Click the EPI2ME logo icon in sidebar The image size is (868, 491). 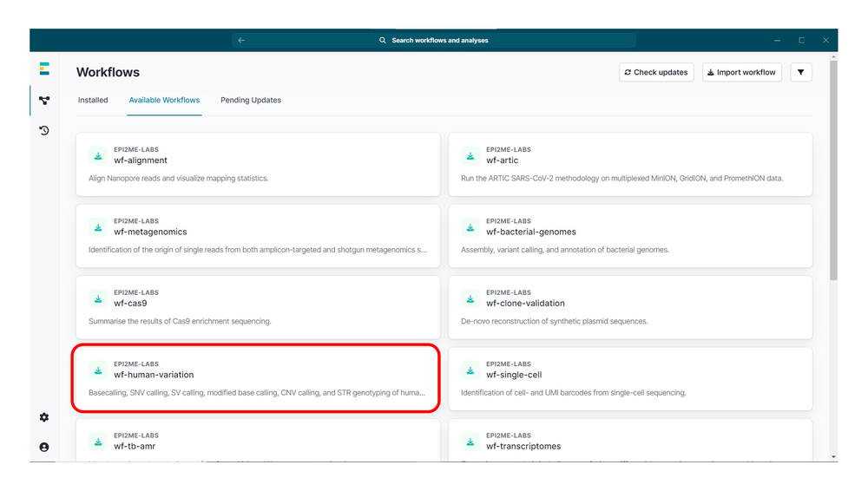(44, 69)
